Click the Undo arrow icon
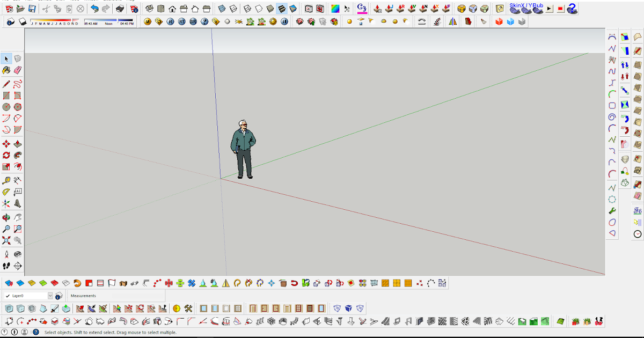 [94, 9]
